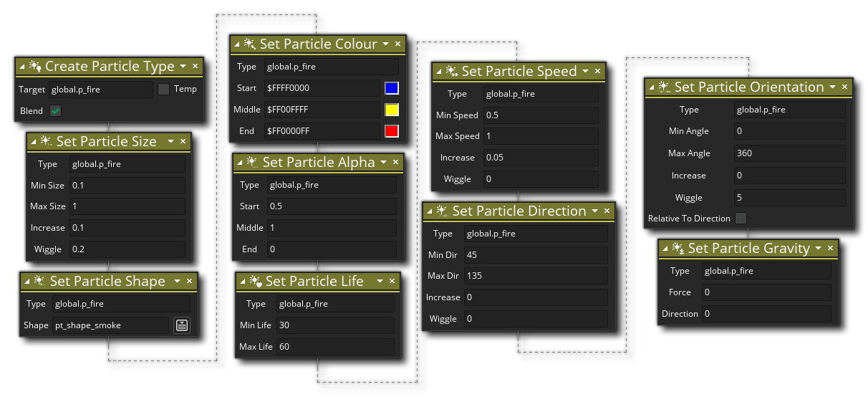Select the yellow Middle colour swatch
868x397 pixels.
point(391,110)
